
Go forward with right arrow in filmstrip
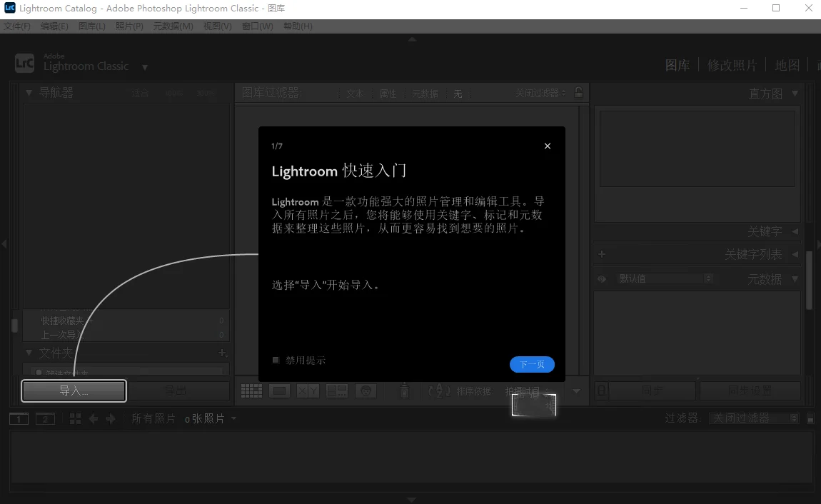click(111, 419)
